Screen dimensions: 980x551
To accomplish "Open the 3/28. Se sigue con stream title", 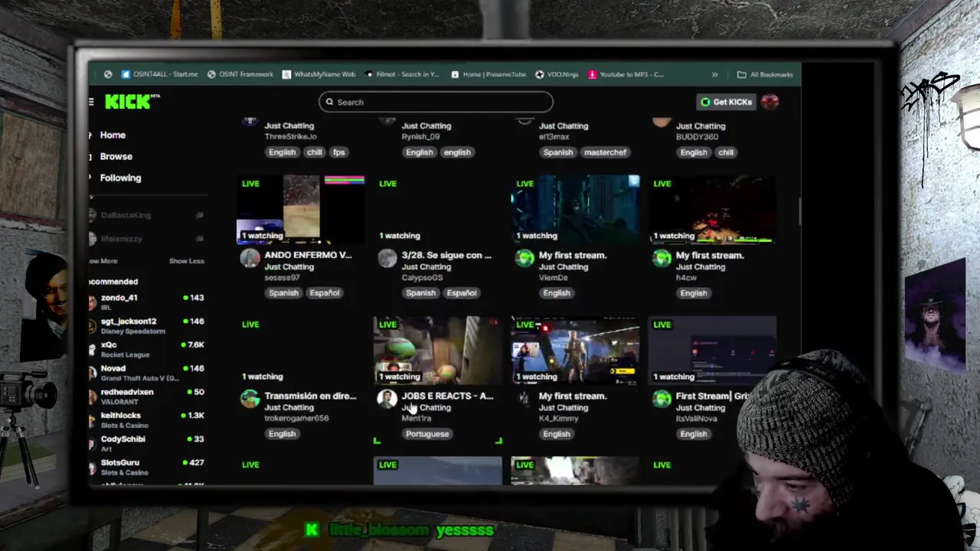I will pyautogui.click(x=446, y=255).
